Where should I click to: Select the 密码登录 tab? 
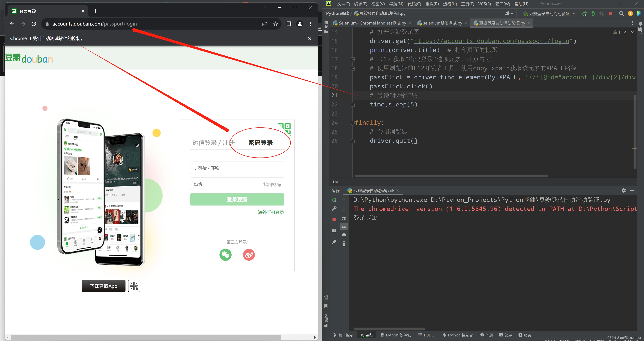pyautogui.click(x=260, y=143)
